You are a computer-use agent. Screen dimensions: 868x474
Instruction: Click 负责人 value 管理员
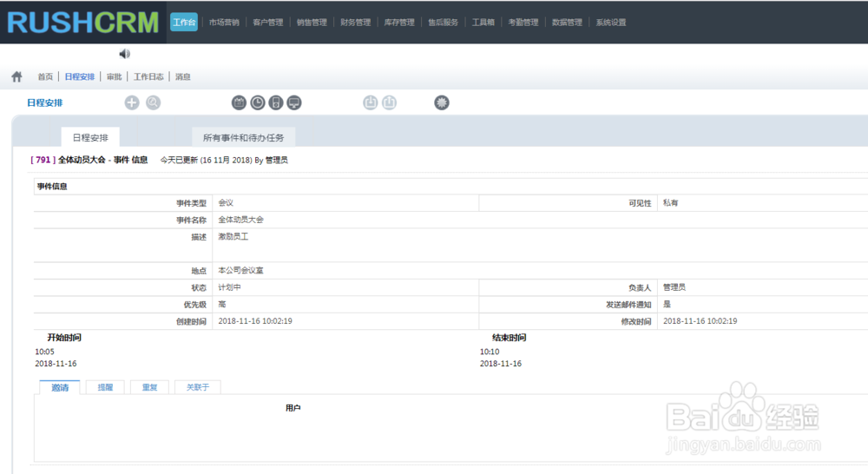click(674, 286)
